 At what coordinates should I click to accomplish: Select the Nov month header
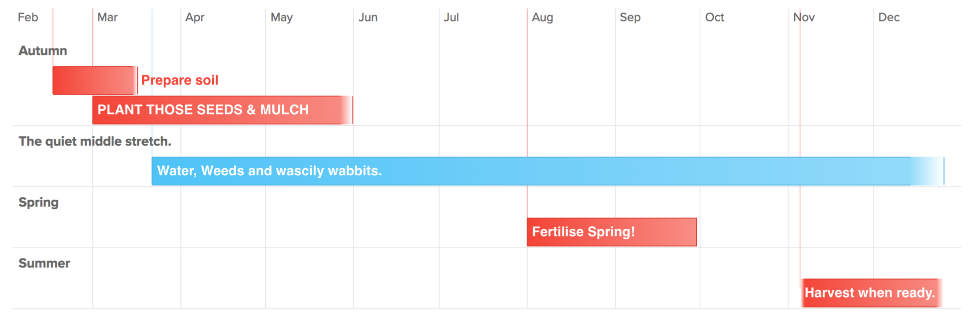[804, 17]
